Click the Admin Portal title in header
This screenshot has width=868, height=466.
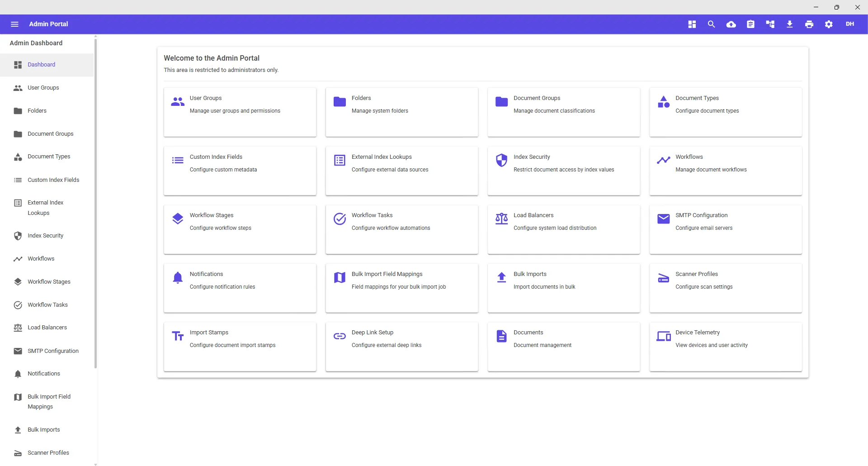pos(48,24)
